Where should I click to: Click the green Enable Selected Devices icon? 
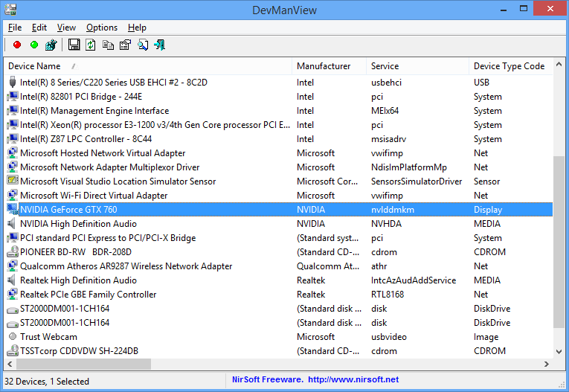point(34,45)
